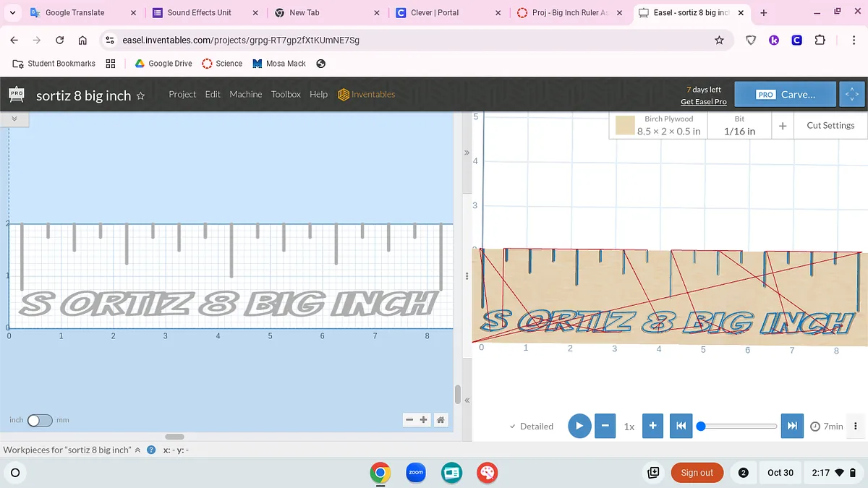868x488 pixels.
Task: Collapse the left shapes panel chevron
Action: pyautogui.click(x=14, y=118)
